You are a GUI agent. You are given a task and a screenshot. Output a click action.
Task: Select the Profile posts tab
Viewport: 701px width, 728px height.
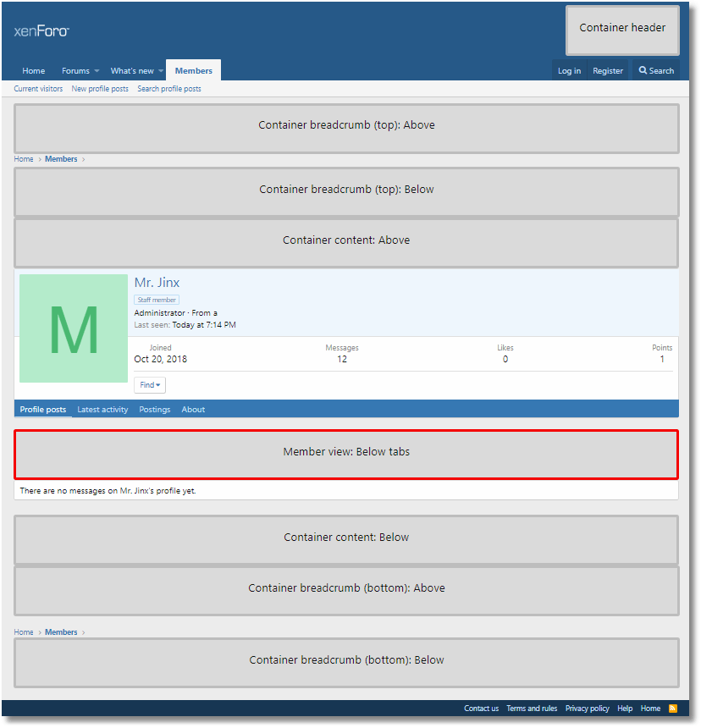pyautogui.click(x=43, y=410)
